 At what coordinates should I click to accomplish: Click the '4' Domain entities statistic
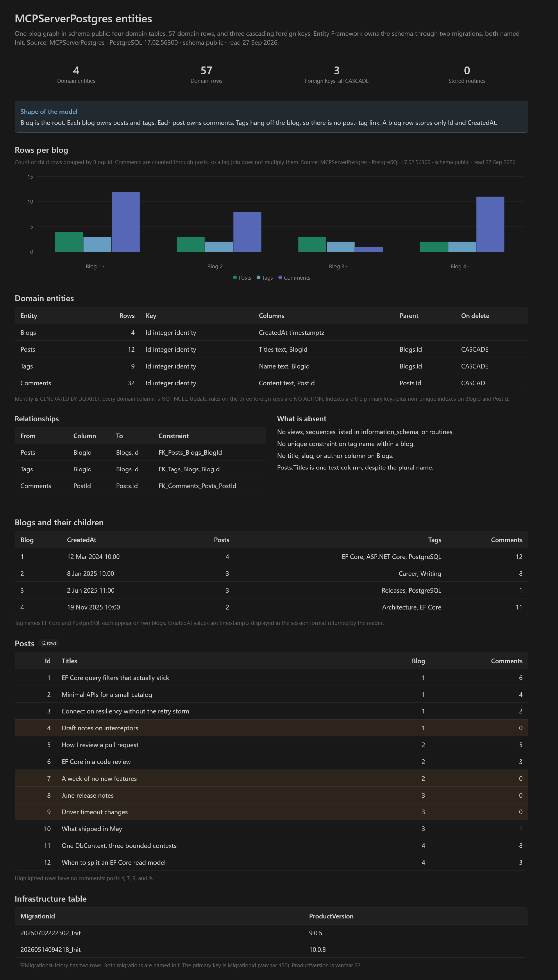[76, 71]
